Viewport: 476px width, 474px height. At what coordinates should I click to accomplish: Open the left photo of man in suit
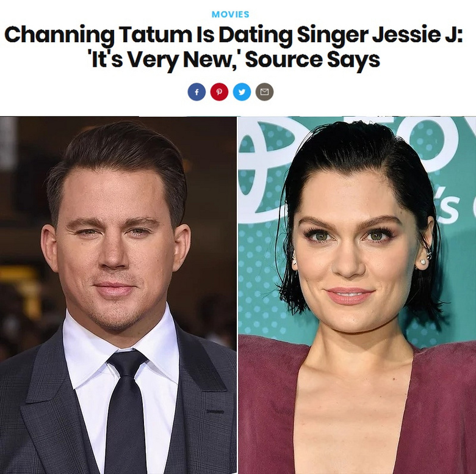click(x=118, y=295)
